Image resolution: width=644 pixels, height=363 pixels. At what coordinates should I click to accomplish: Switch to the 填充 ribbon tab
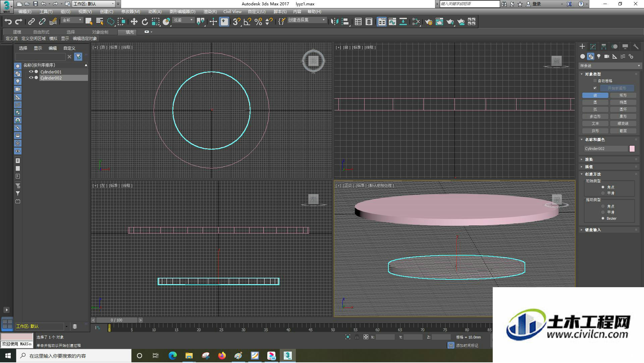point(130,32)
